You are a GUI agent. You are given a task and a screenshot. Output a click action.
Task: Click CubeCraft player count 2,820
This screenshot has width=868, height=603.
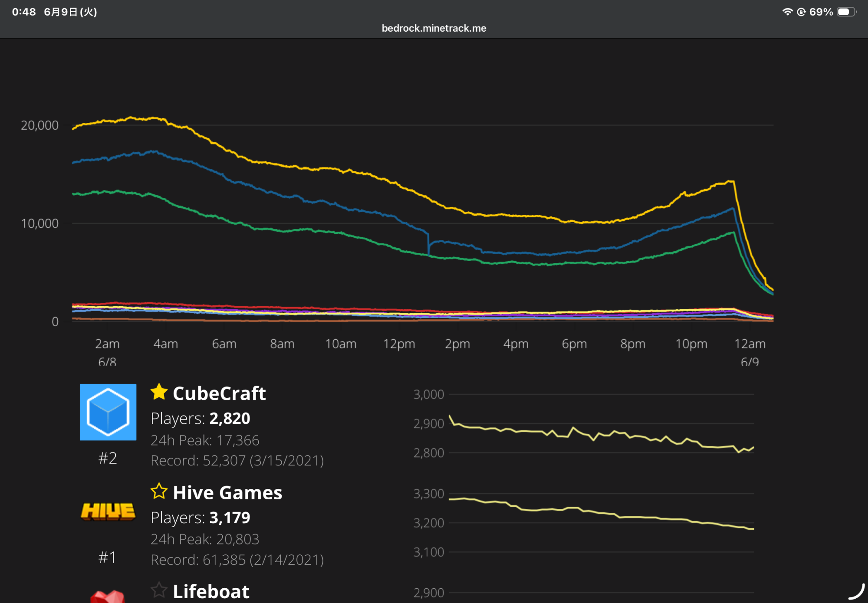[230, 419]
